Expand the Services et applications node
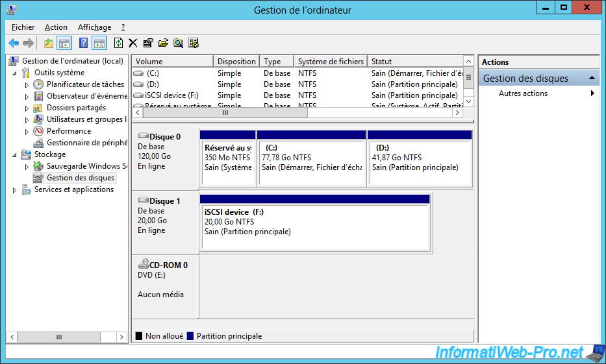The height and width of the screenshot is (364, 606). point(15,190)
